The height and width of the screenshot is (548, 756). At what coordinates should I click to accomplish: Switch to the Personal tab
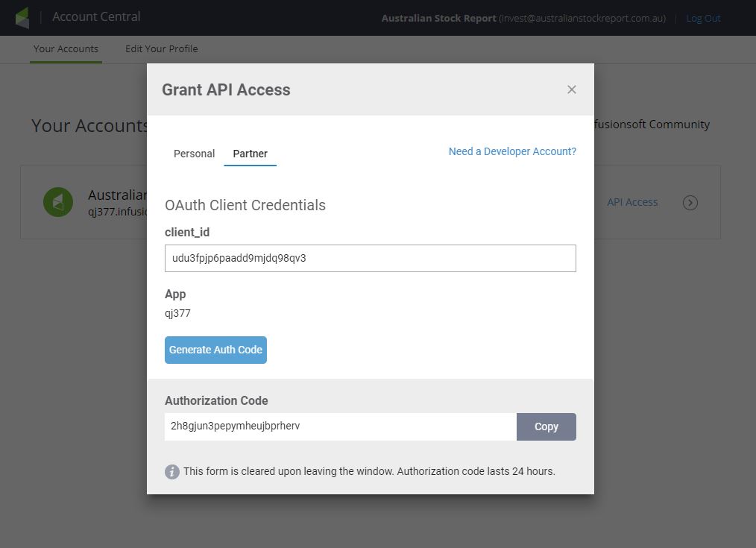(x=194, y=154)
